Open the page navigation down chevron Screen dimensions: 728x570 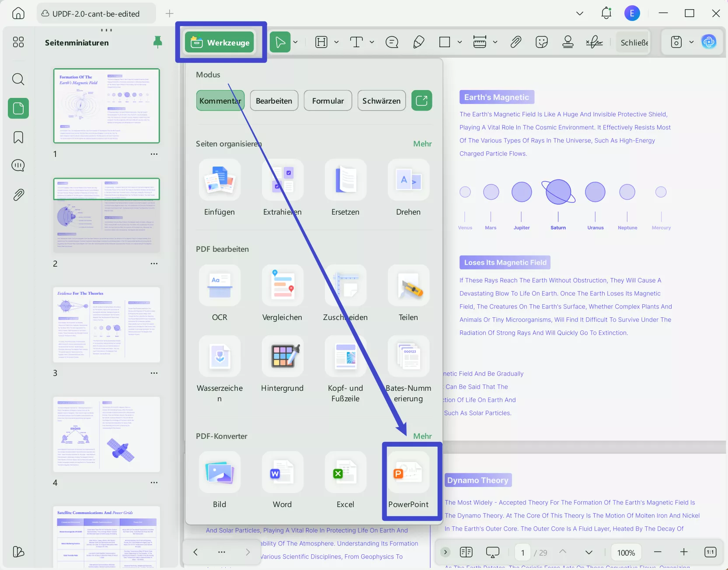[589, 552]
